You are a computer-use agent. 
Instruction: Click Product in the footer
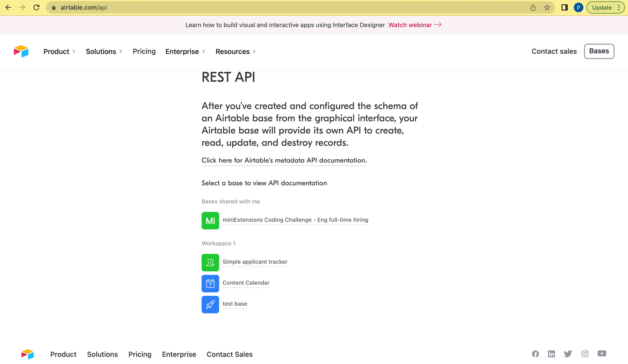[x=63, y=354]
